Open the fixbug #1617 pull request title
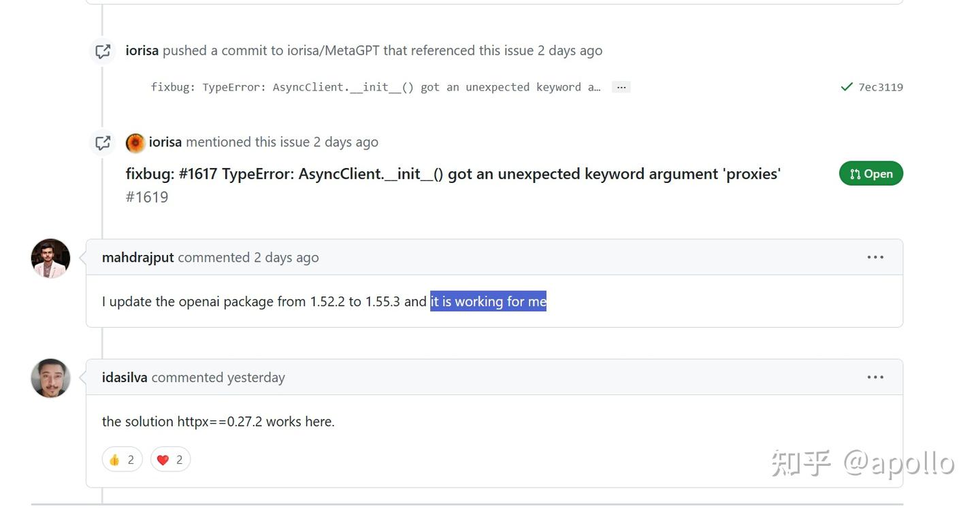This screenshot has width=980, height=508. tap(453, 174)
